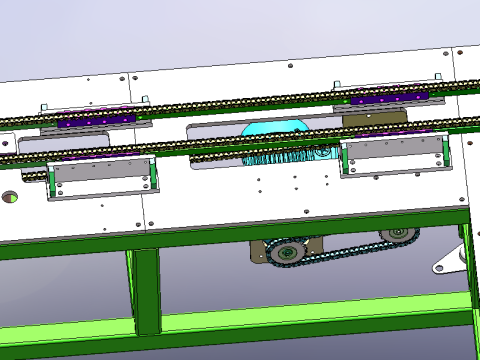
Task: Select the upper-right purple guide strip
Action: click(389, 98)
